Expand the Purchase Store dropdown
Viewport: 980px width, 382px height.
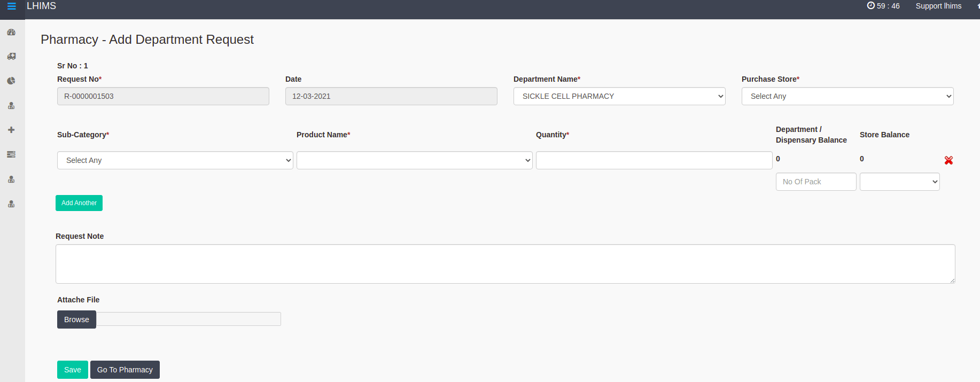[847, 96]
